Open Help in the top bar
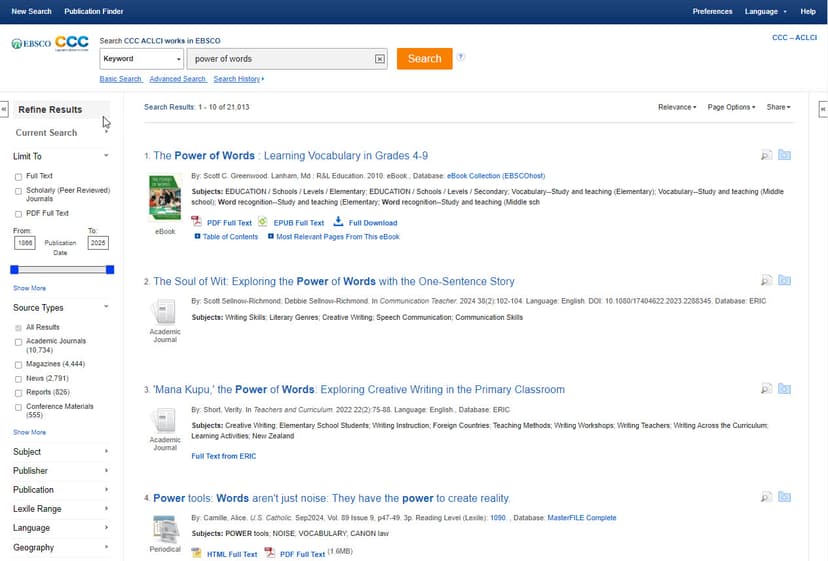Viewport: 828px width, 561px height. click(x=808, y=11)
